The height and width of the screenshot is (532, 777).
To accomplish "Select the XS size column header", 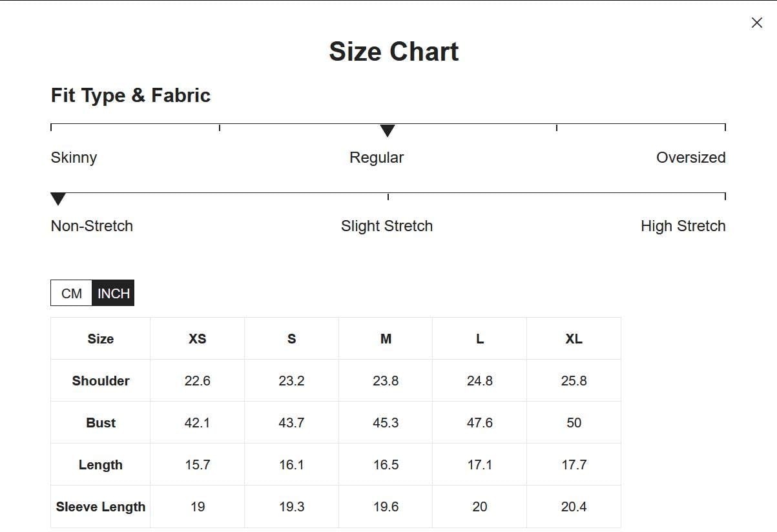I will [x=198, y=339].
